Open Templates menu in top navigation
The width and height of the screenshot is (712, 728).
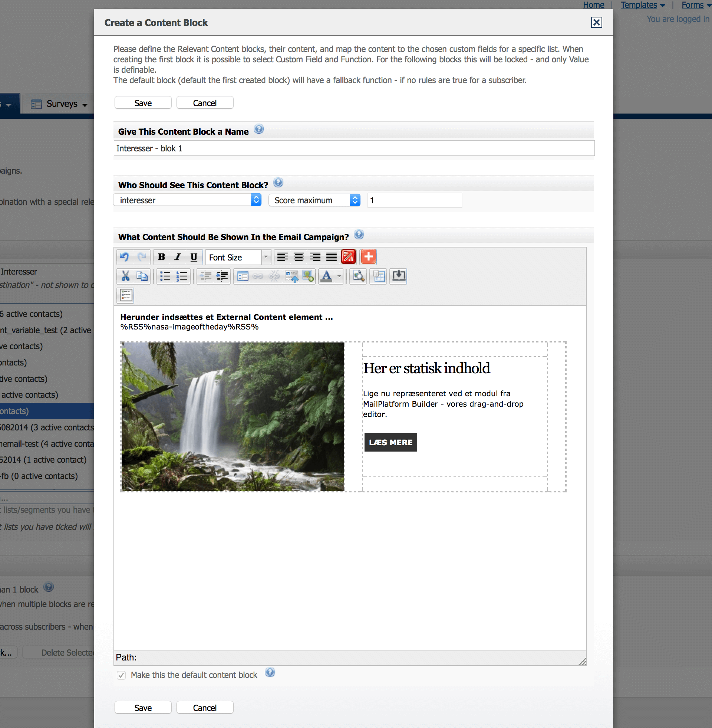643,5
